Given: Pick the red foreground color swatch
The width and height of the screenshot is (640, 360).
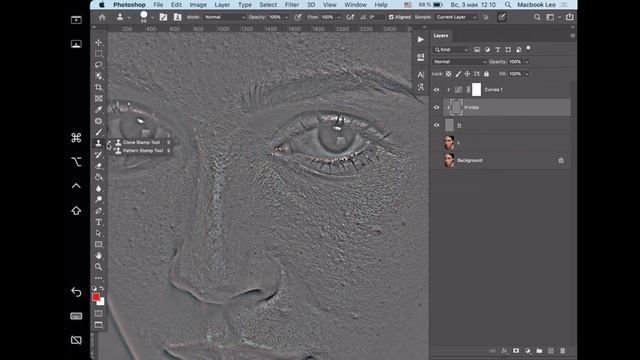Looking at the screenshot, I should tap(96, 297).
